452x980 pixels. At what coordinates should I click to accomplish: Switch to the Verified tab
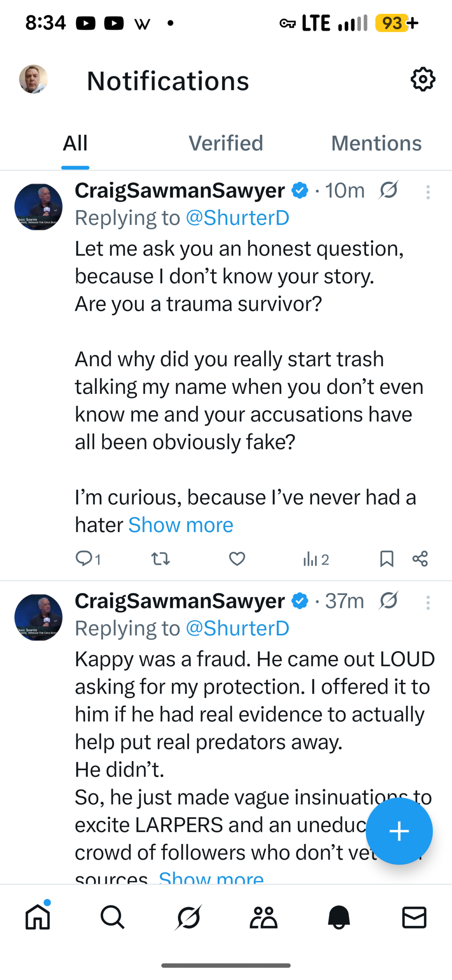tap(226, 143)
